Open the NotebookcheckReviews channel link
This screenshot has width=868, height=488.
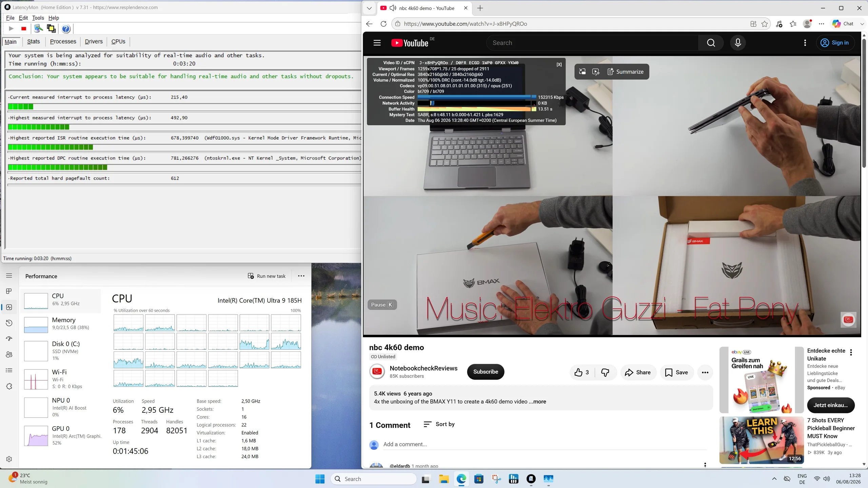point(423,368)
